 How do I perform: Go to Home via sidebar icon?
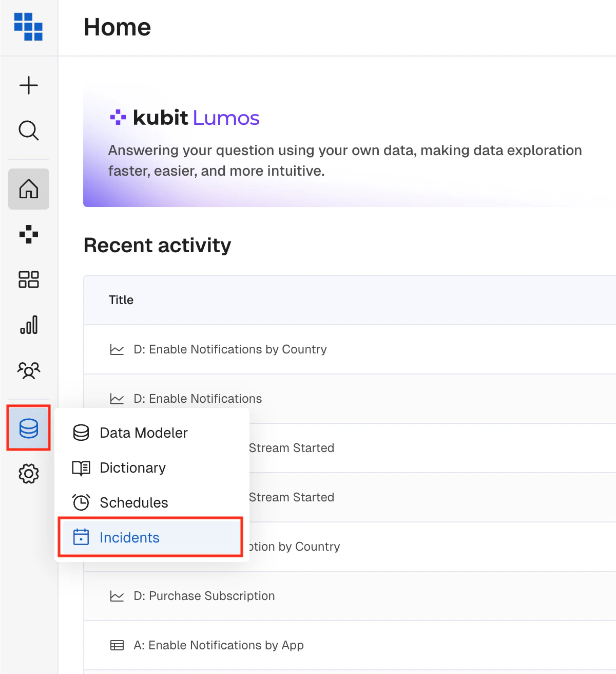pyautogui.click(x=29, y=189)
